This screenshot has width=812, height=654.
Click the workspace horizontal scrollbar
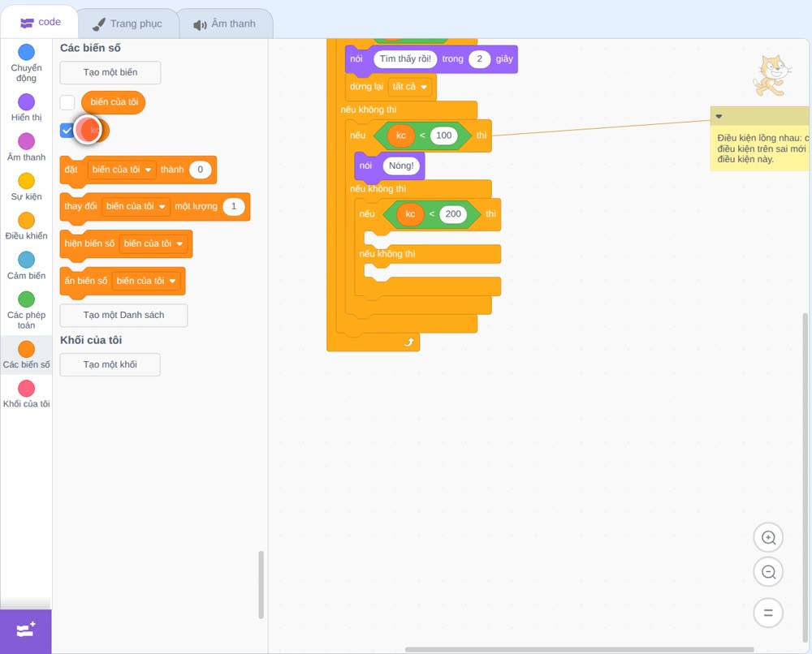click(x=579, y=649)
